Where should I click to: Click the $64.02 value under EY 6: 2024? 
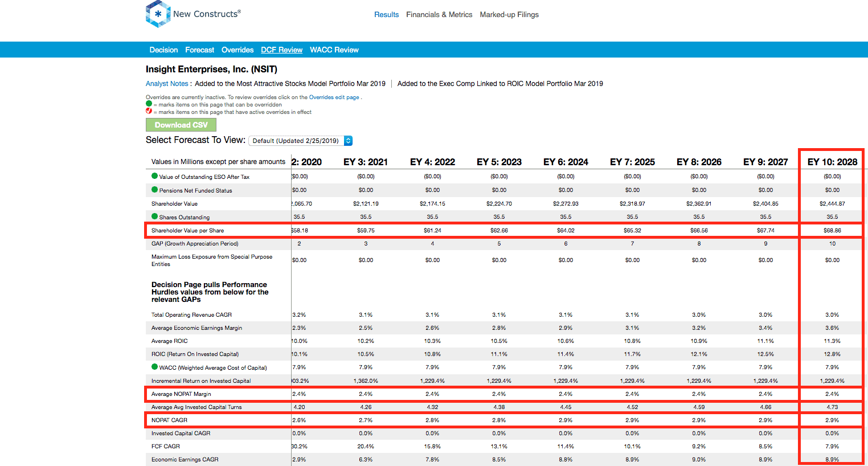pos(566,231)
